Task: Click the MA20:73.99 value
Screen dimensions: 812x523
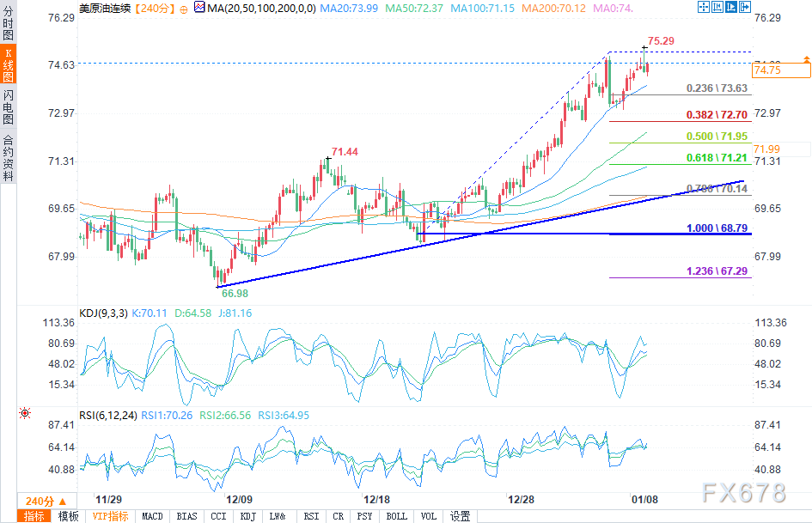Action: tap(349, 9)
